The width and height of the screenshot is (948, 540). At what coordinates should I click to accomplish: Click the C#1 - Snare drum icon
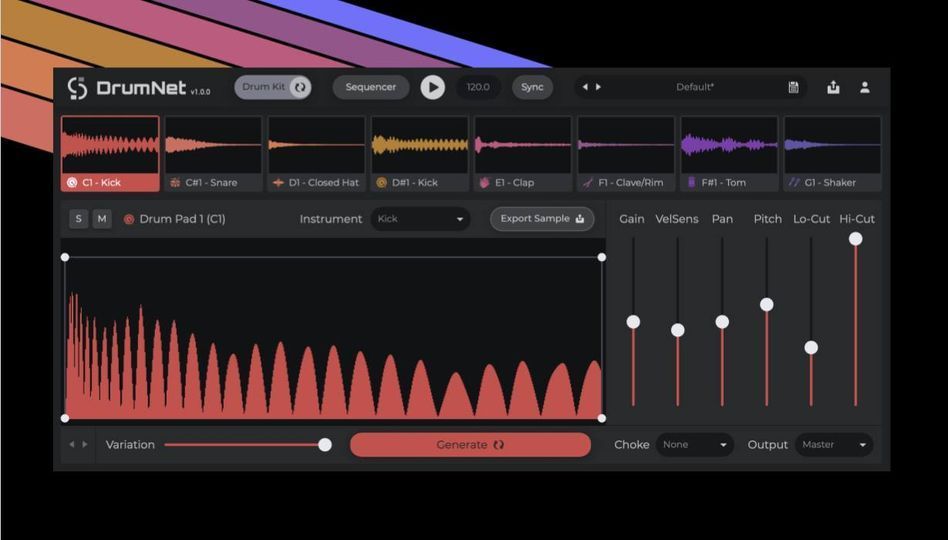coord(175,182)
